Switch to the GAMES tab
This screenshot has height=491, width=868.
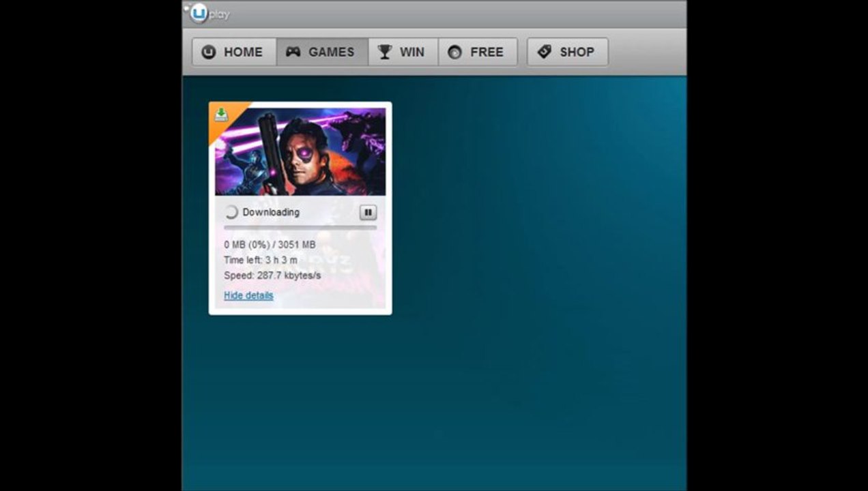322,52
